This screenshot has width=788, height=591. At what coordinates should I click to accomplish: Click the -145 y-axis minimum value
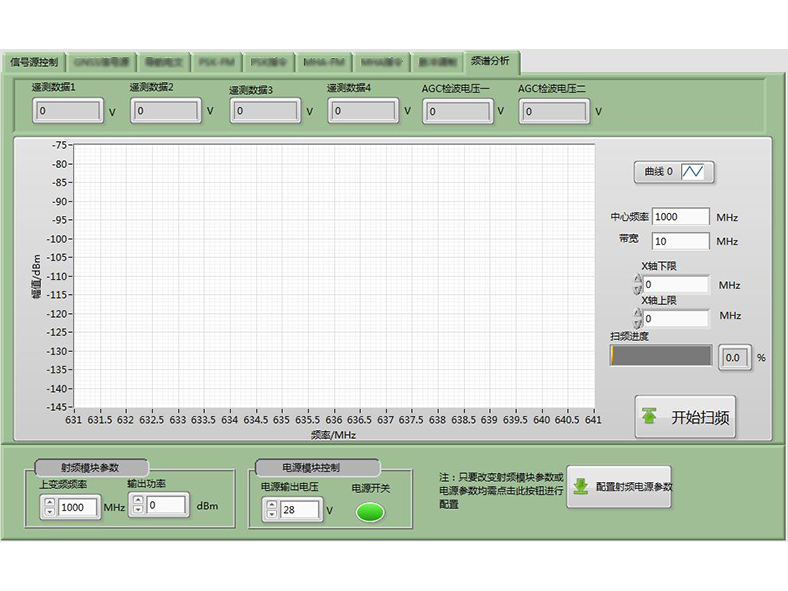pyautogui.click(x=57, y=407)
